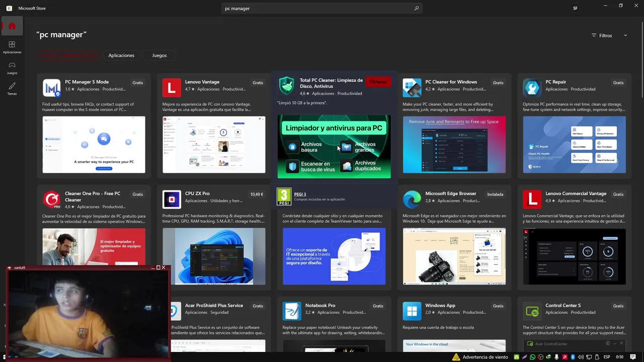
Task: Click the Acer ProShield Plus Service title
Action: point(214,305)
